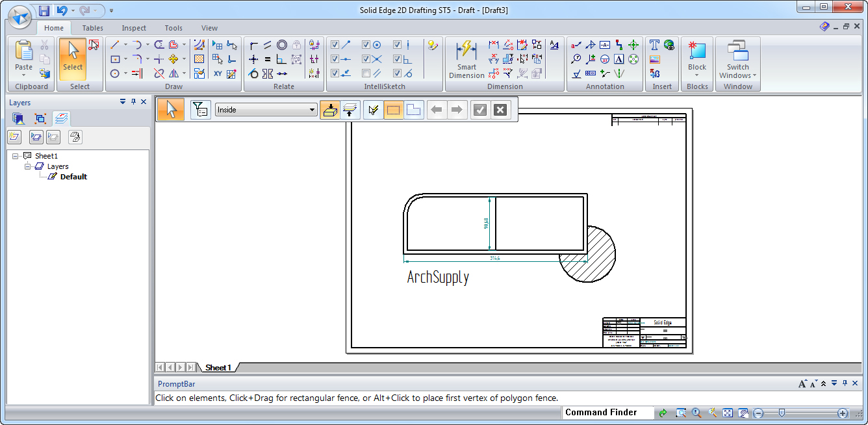This screenshot has height=425, width=868.
Task: Click the Fill hatch tool icon
Action: tap(199, 59)
